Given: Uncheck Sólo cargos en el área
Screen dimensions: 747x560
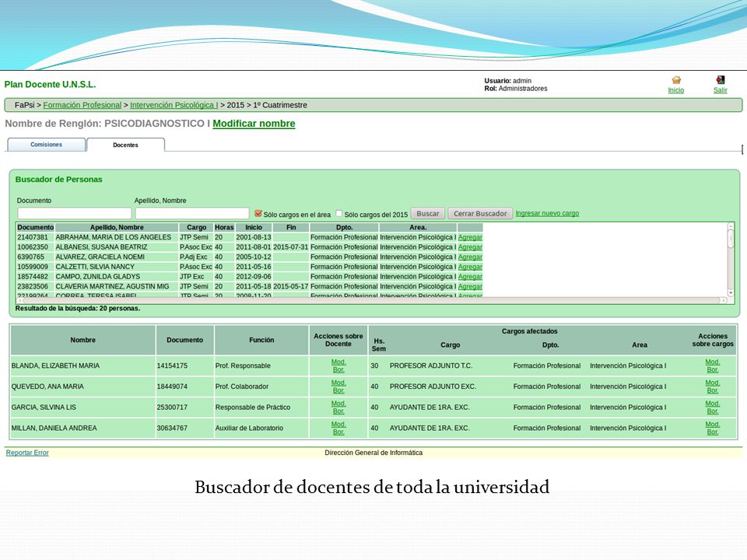Looking at the screenshot, I should pyautogui.click(x=258, y=213).
